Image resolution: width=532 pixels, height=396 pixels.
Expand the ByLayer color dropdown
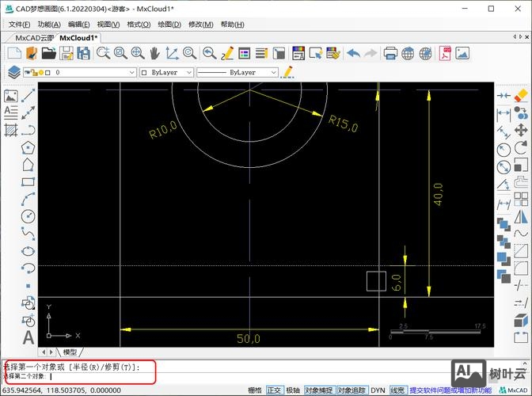click(x=166, y=72)
